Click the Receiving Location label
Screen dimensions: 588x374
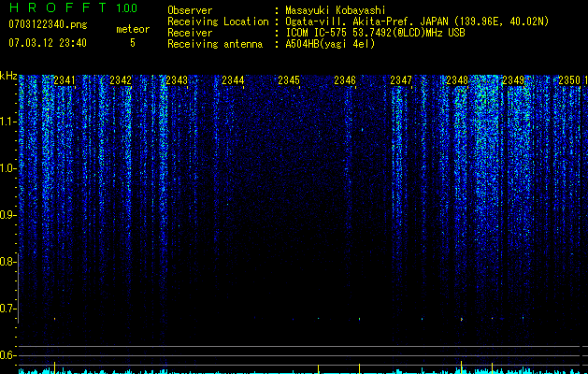[x=218, y=22]
